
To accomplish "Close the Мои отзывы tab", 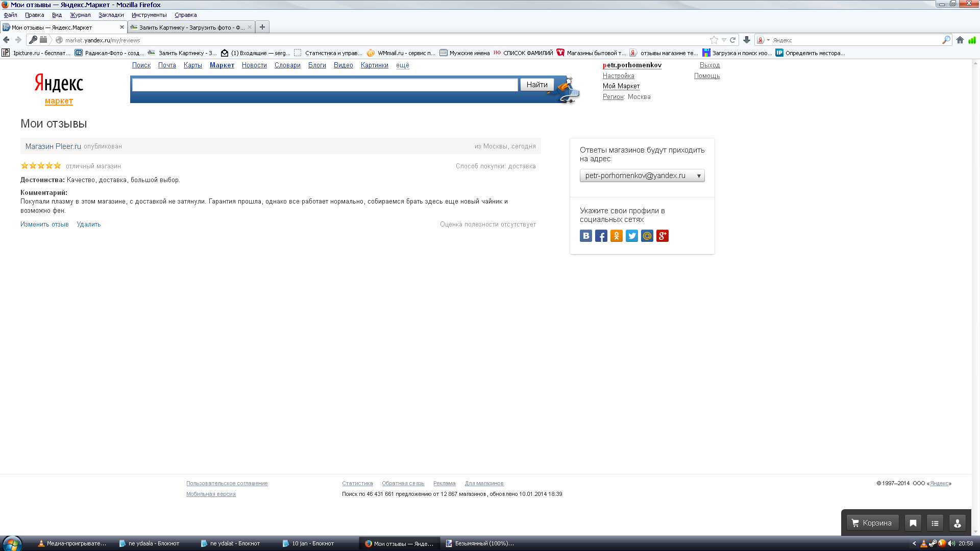I will 121,27.
